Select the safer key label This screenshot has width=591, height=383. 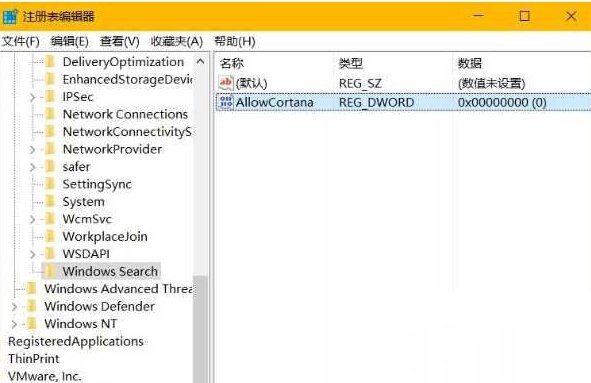click(x=77, y=166)
